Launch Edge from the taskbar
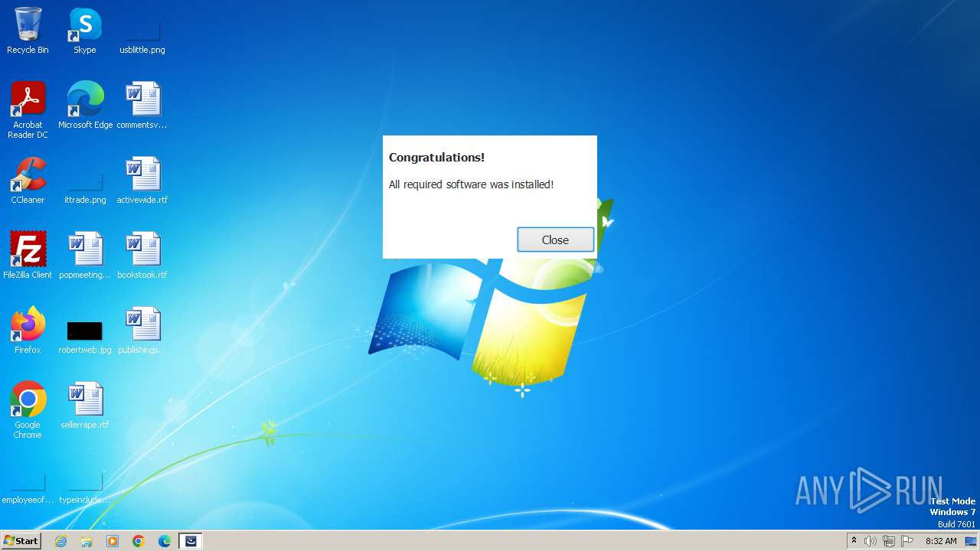Image resolution: width=980 pixels, height=551 pixels. (165, 541)
